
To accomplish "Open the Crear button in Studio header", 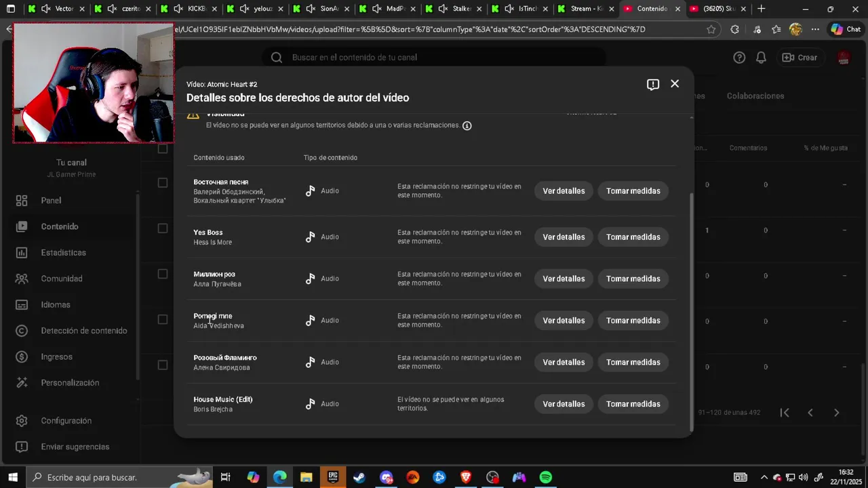I will tap(800, 58).
